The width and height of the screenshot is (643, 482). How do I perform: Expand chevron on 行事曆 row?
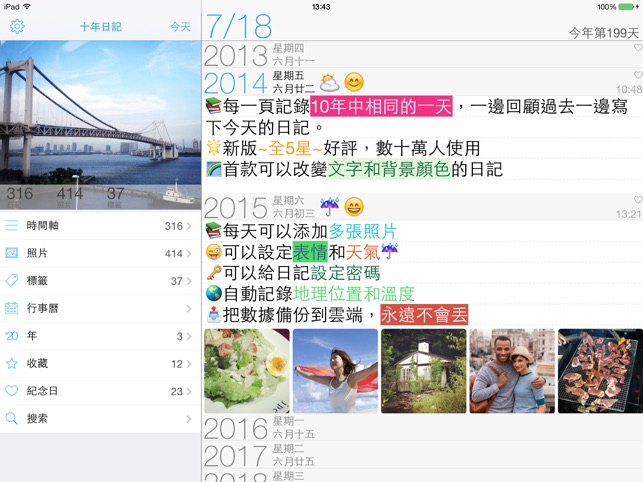189,308
